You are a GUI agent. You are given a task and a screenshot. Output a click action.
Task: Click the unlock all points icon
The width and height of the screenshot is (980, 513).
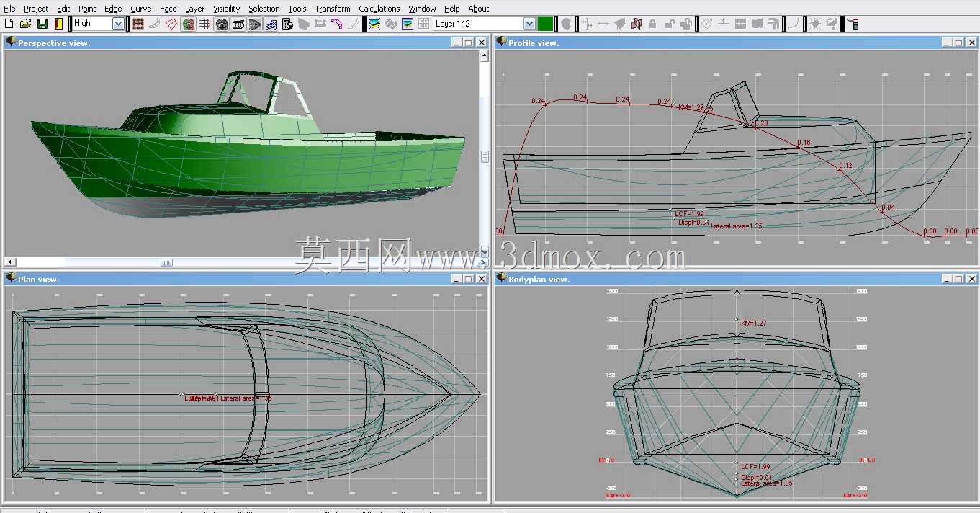point(685,24)
